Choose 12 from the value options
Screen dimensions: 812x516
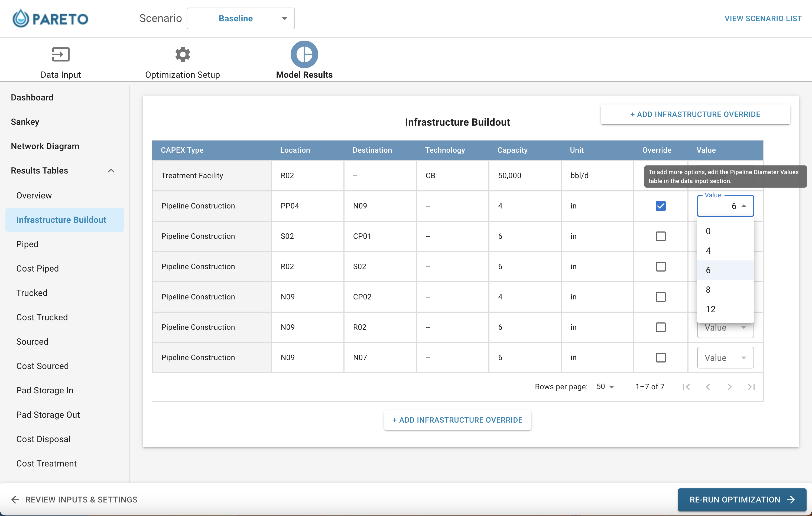point(725,309)
